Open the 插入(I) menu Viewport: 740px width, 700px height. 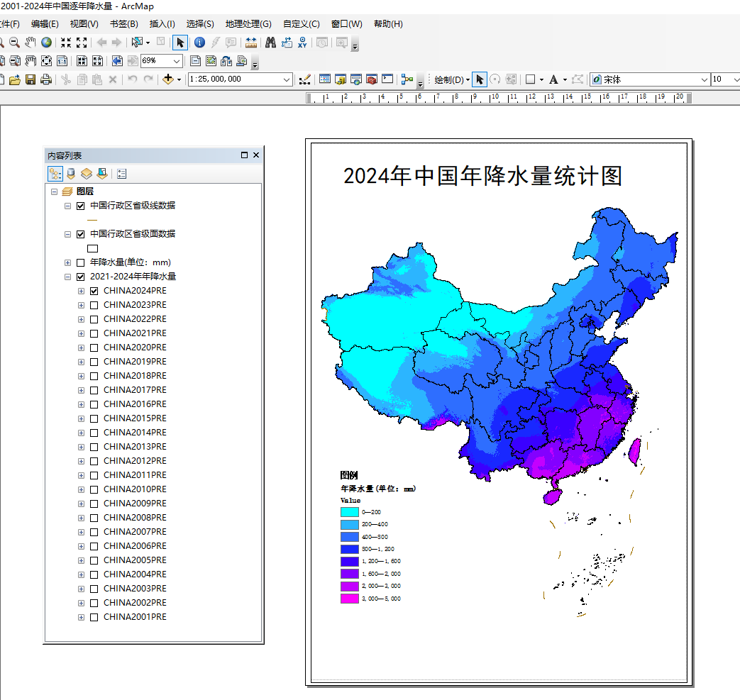click(x=162, y=24)
